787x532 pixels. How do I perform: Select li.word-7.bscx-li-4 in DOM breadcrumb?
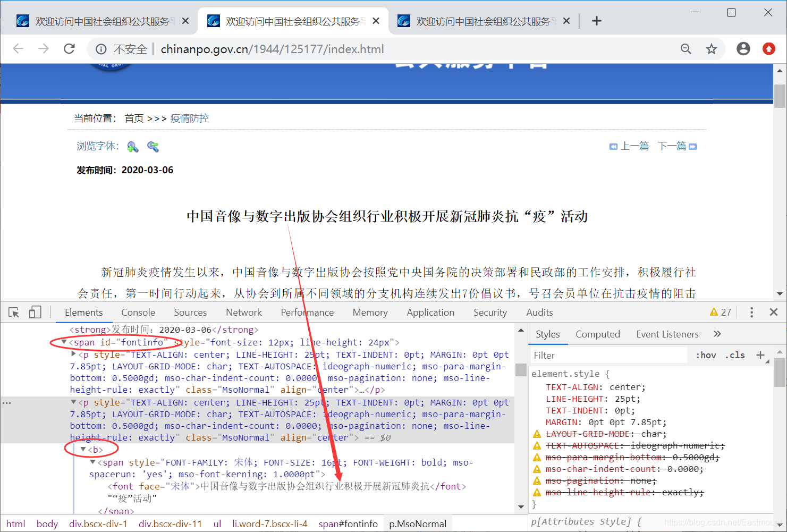point(269,524)
